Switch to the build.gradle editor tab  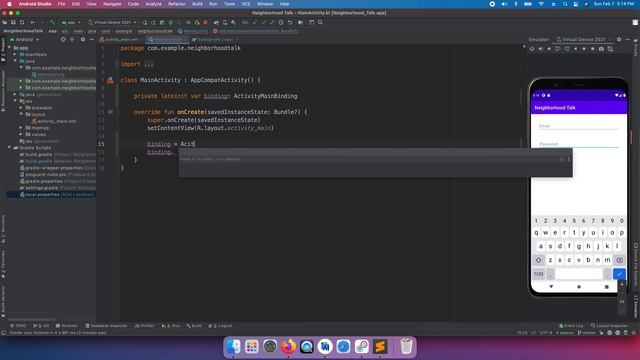click(214, 40)
